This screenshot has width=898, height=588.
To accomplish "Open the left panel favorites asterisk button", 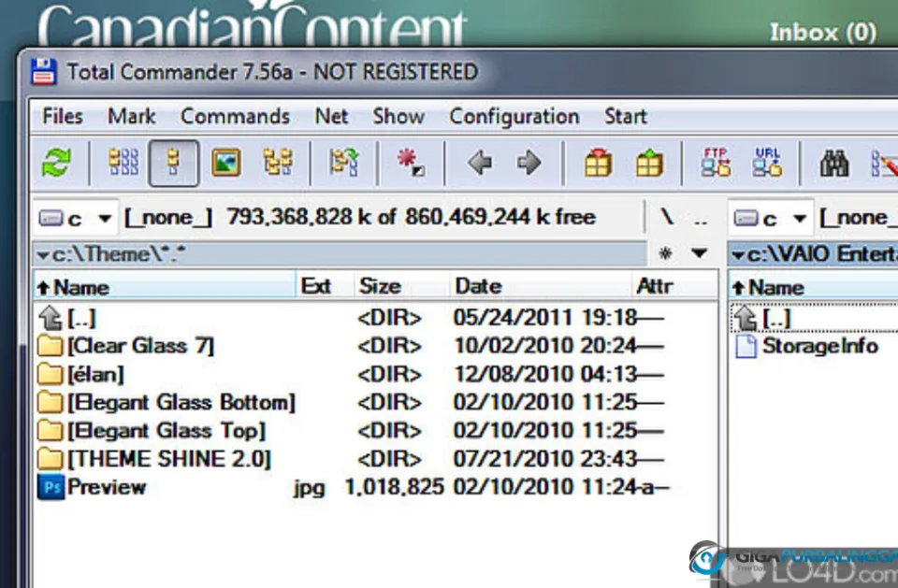I will click(665, 253).
